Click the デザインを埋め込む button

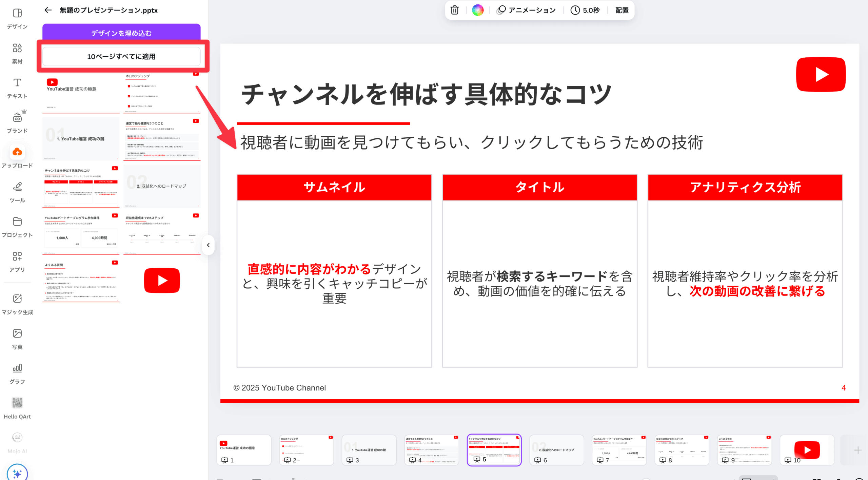pos(121,33)
